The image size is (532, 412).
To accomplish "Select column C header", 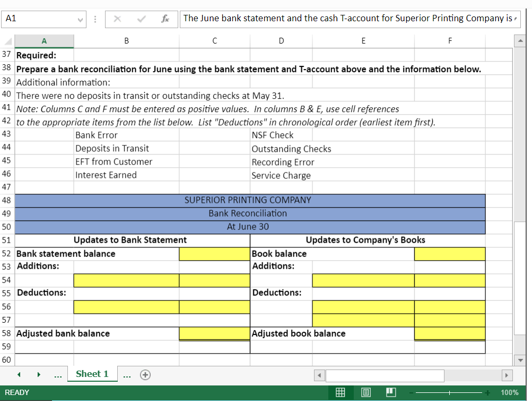I will coord(214,41).
